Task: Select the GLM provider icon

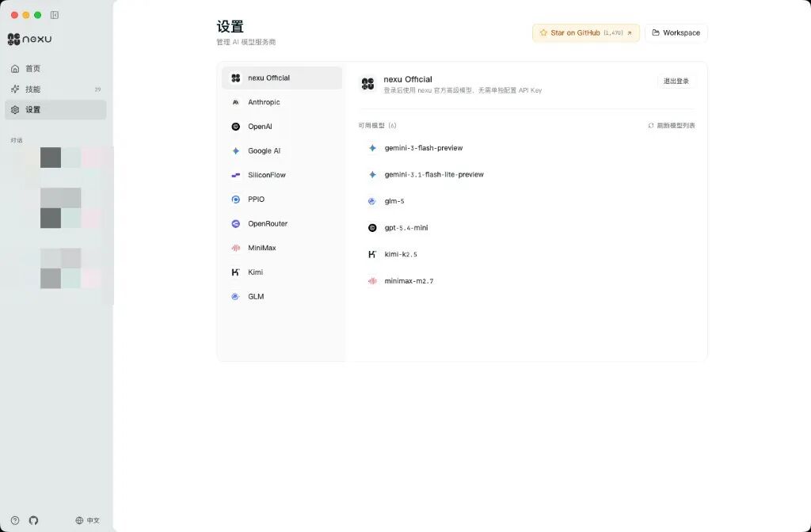Action: pyautogui.click(x=235, y=296)
